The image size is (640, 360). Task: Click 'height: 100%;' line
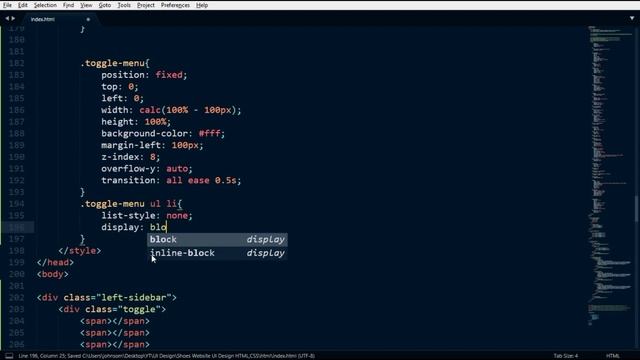pos(136,122)
